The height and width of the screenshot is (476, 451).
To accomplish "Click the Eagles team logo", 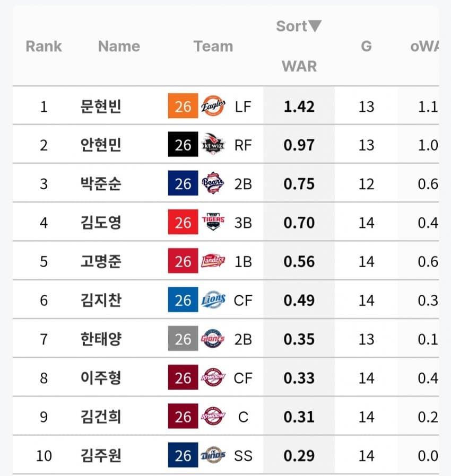I will (213, 107).
